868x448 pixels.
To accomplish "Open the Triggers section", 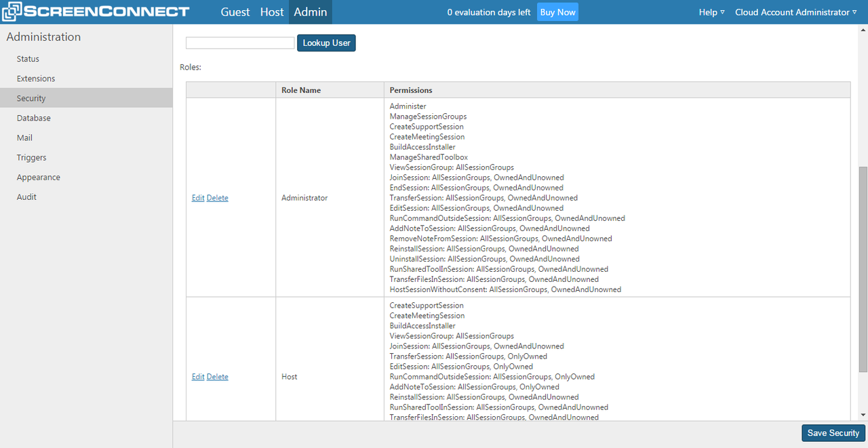I will tap(31, 157).
